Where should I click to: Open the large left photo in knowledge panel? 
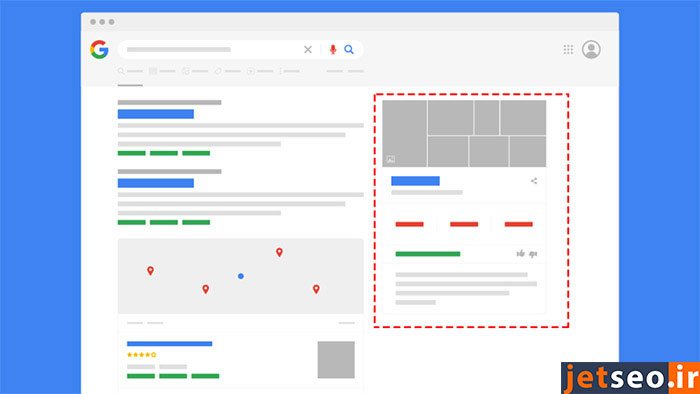(404, 133)
